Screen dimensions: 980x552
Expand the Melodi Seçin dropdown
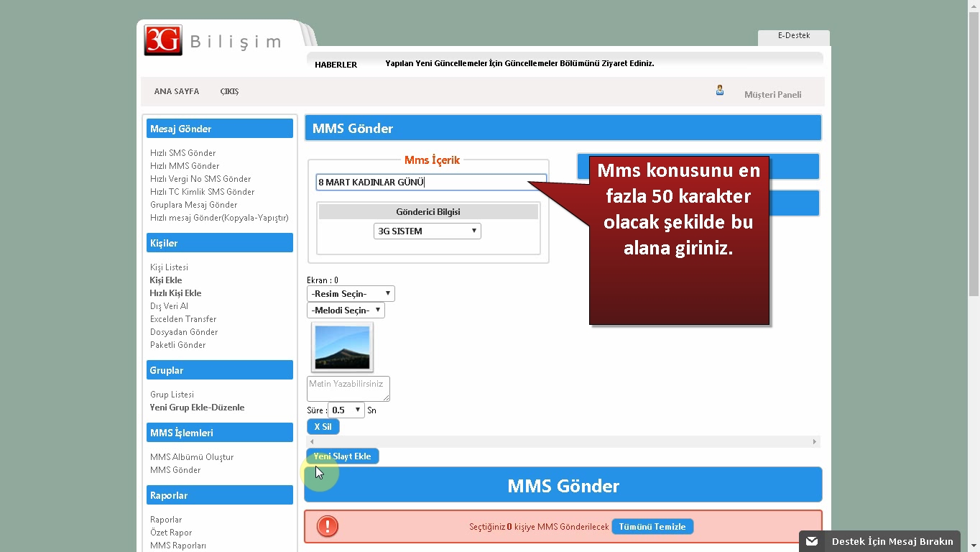pos(346,310)
